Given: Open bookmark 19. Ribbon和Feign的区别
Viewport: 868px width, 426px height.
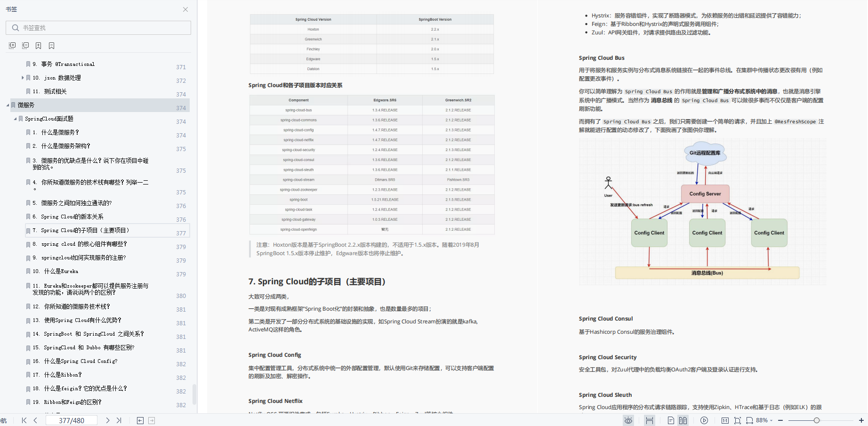Looking at the screenshot, I should [67, 402].
